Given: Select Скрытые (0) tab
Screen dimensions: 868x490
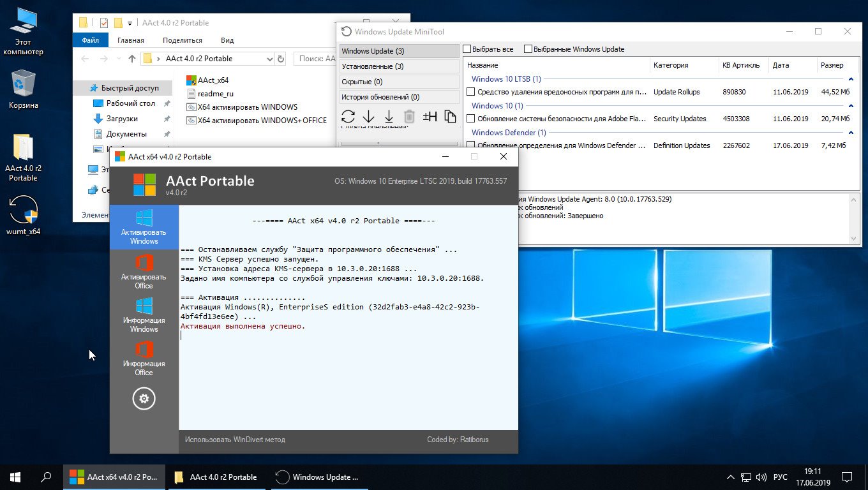Looking at the screenshot, I should [399, 82].
